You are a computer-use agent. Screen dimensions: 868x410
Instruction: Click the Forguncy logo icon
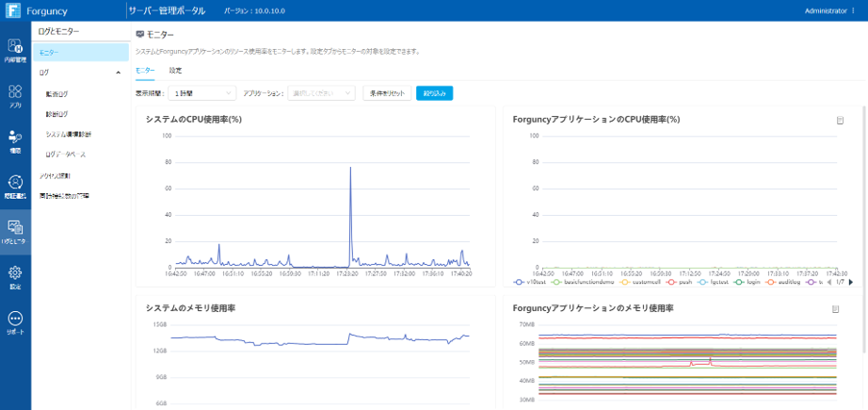(x=13, y=10)
